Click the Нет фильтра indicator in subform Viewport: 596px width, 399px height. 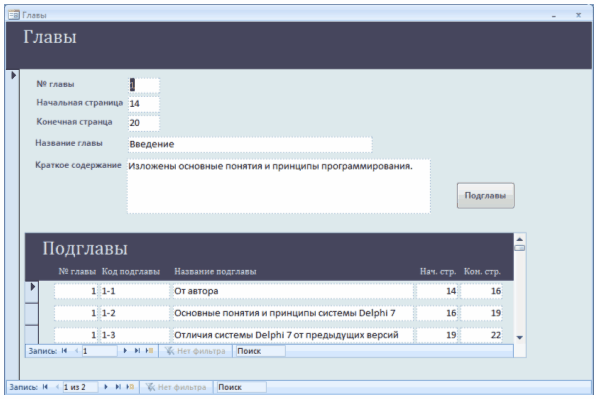[195, 351]
